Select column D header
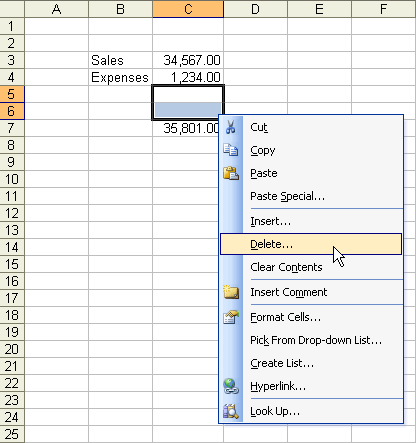Viewport: 416px width, 443px height. click(255, 9)
